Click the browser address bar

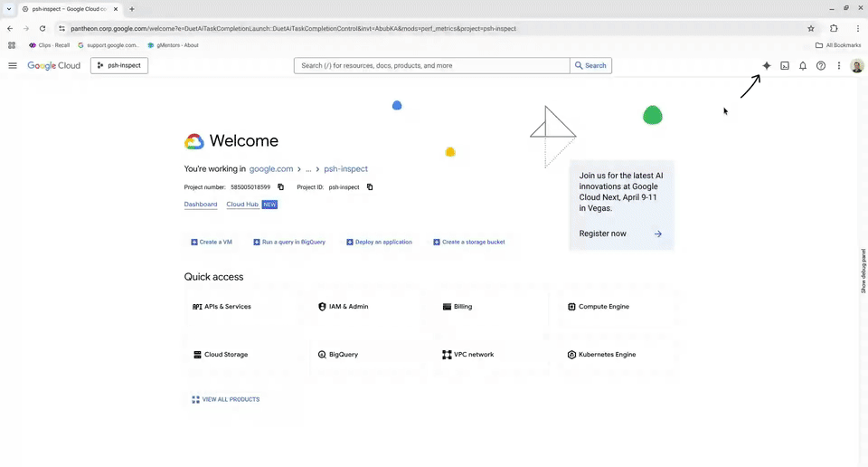(432, 28)
